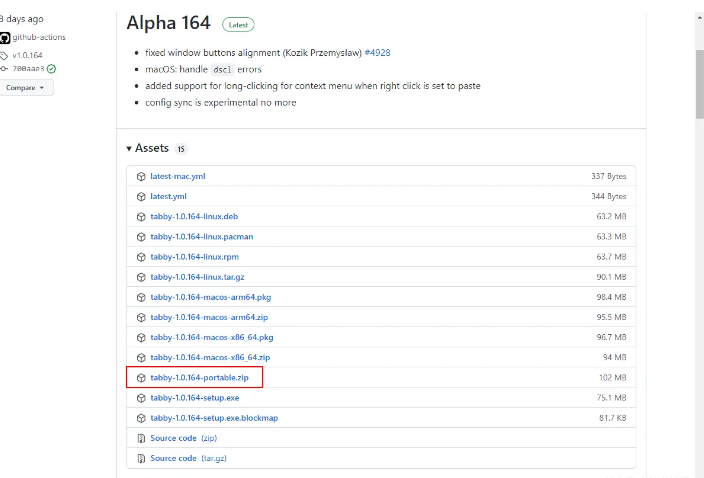
Task: Click the 'days ago' timestamp text
Action: pos(22,19)
